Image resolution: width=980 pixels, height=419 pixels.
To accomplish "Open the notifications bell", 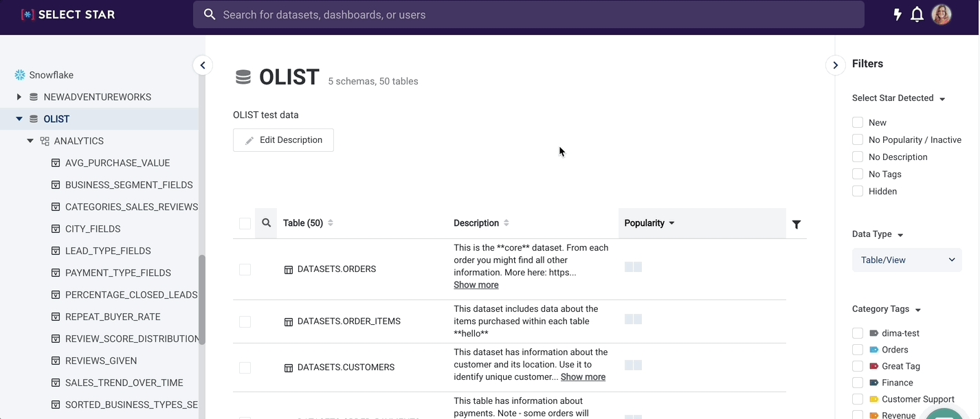I will pyautogui.click(x=917, y=14).
